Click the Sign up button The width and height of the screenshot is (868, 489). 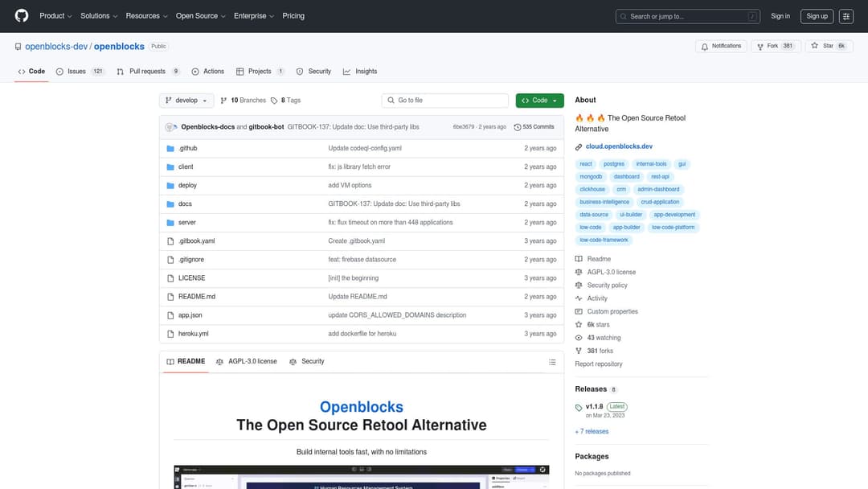click(x=817, y=16)
